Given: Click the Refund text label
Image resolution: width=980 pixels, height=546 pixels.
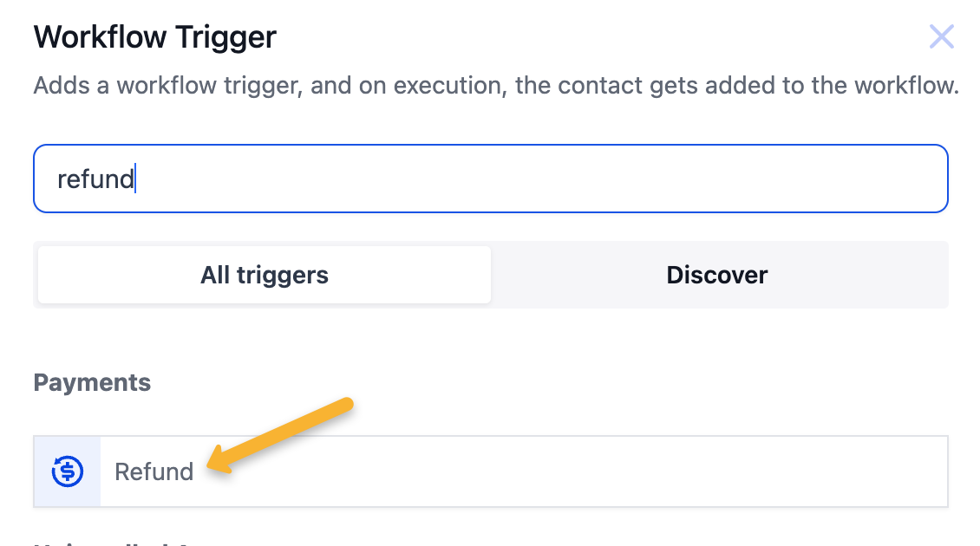Looking at the screenshot, I should (x=154, y=472).
